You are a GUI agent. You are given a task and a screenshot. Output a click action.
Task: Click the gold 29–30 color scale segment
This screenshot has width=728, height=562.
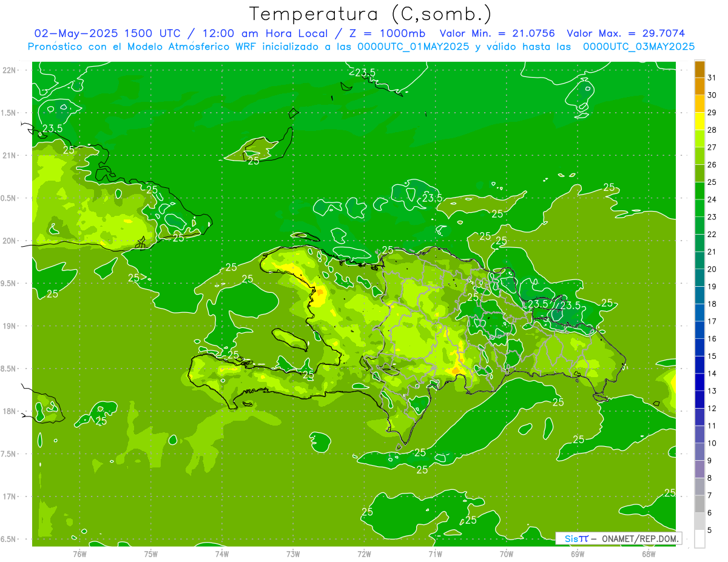click(699, 104)
